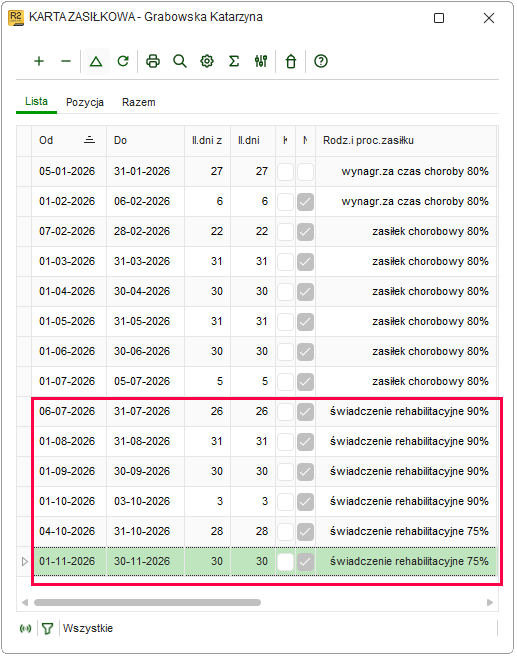Click the triangle edit icon in toolbar

coord(96,62)
